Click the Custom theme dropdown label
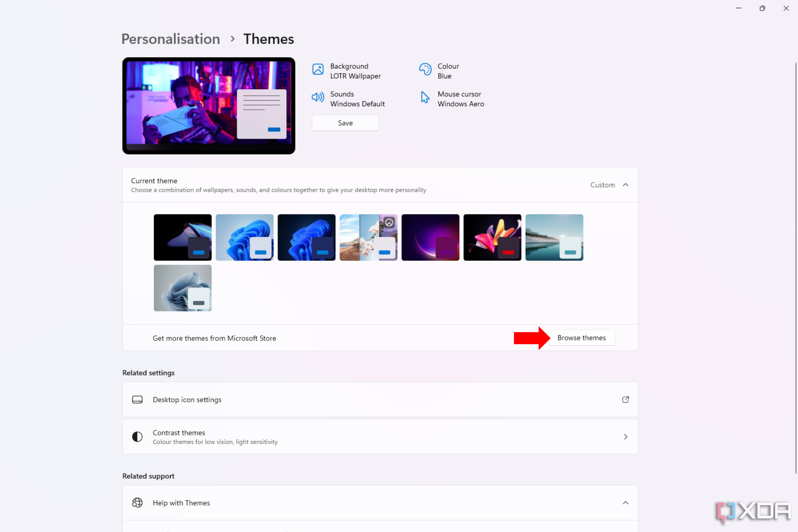 click(x=602, y=185)
